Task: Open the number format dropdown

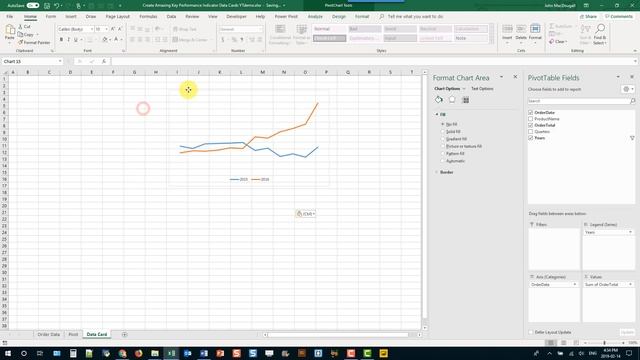Action: pos(260,29)
